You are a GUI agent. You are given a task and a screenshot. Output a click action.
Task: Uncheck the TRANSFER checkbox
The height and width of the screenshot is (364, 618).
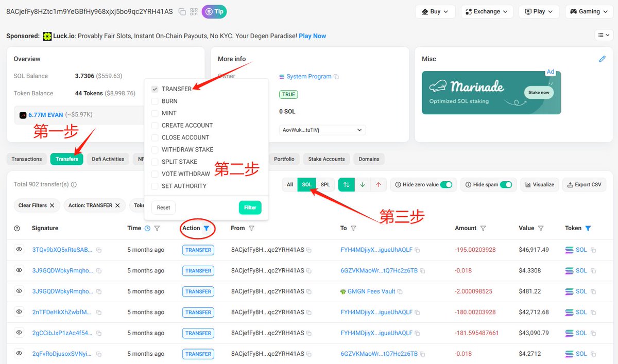(x=155, y=89)
